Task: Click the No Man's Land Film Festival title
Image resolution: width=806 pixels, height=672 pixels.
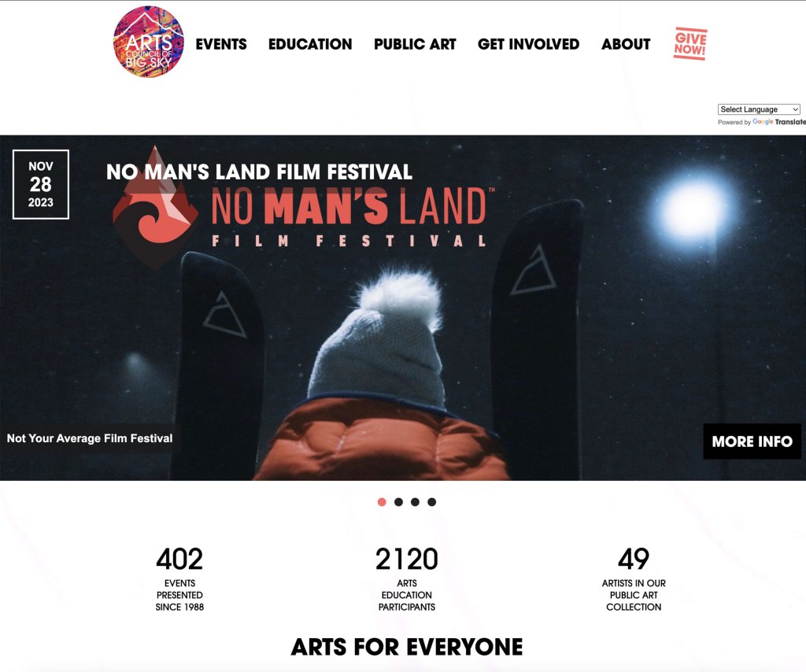Action: [x=259, y=172]
